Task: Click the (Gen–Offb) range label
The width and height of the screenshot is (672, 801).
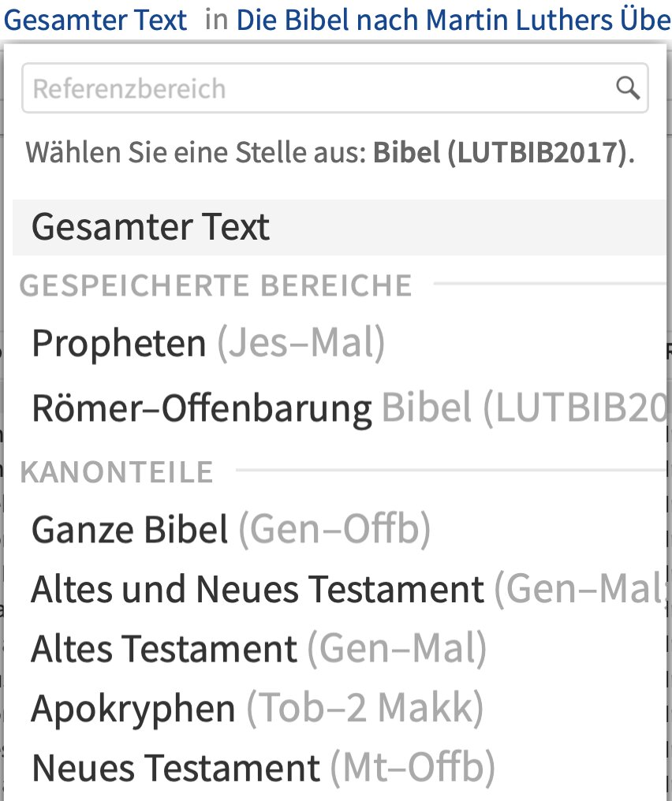Action: pyautogui.click(x=335, y=530)
